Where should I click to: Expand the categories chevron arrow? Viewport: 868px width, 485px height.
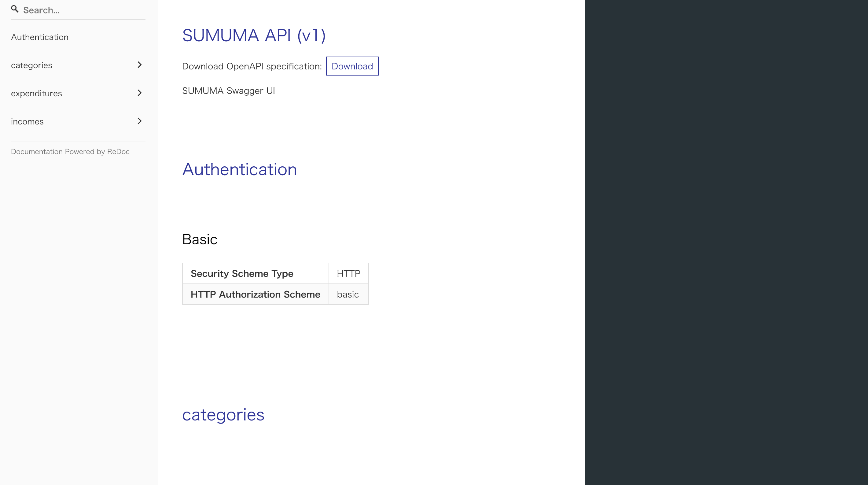click(x=139, y=65)
